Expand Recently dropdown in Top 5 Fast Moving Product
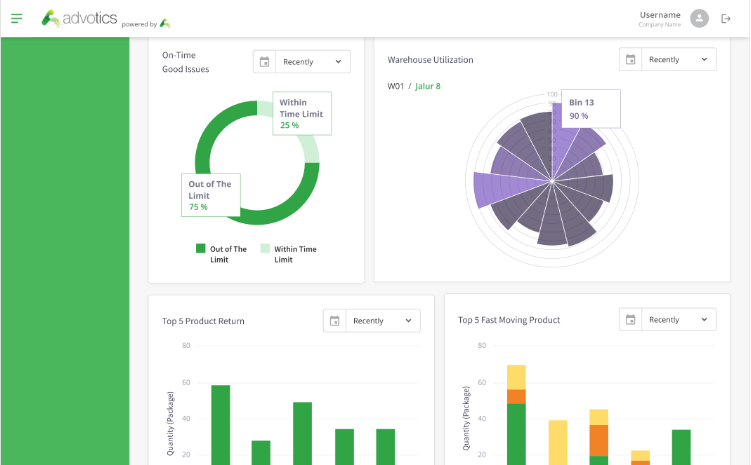The width and height of the screenshot is (751, 465). [x=679, y=319]
